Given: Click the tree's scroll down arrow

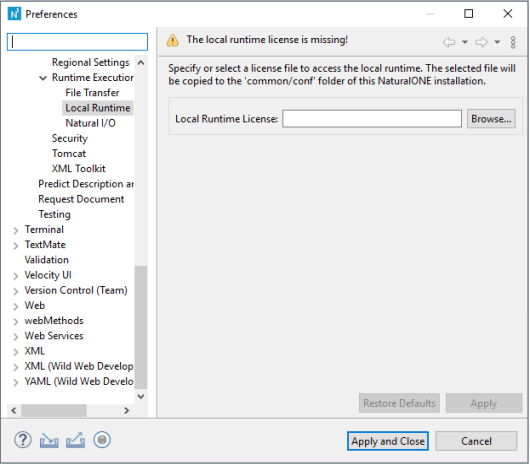Looking at the screenshot, I should [141, 396].
